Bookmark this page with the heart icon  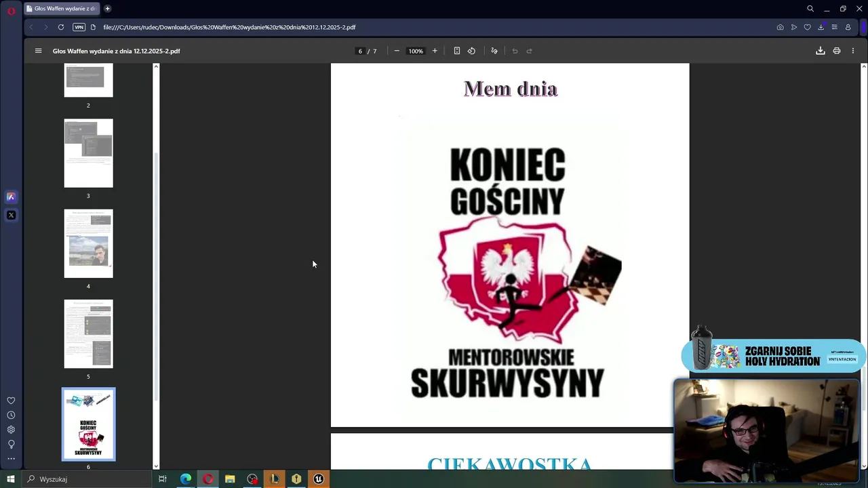click(807, 27)
